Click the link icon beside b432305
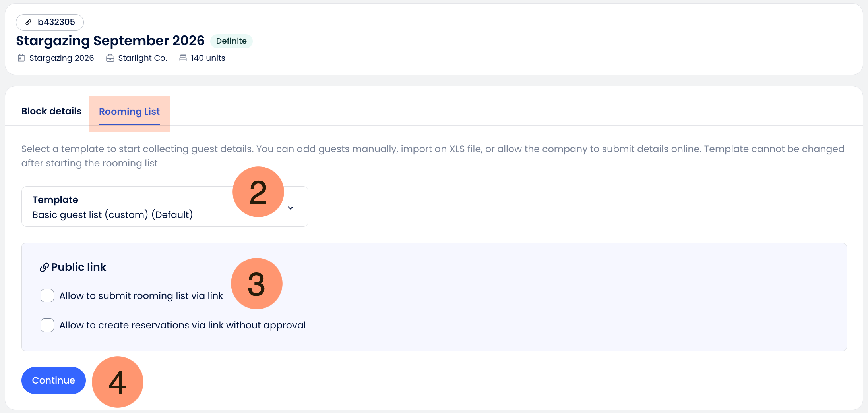Screen dimensions: 868x413 pyautogui.click(x=28, y=22)
